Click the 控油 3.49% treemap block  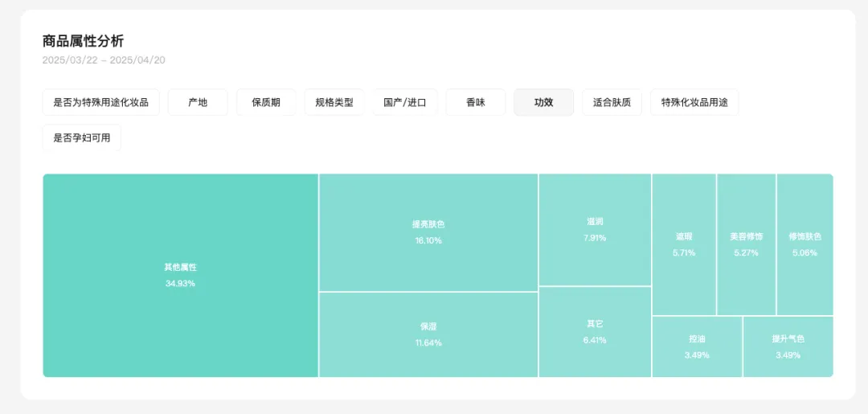pyautogui.click(x=698, y=346)
